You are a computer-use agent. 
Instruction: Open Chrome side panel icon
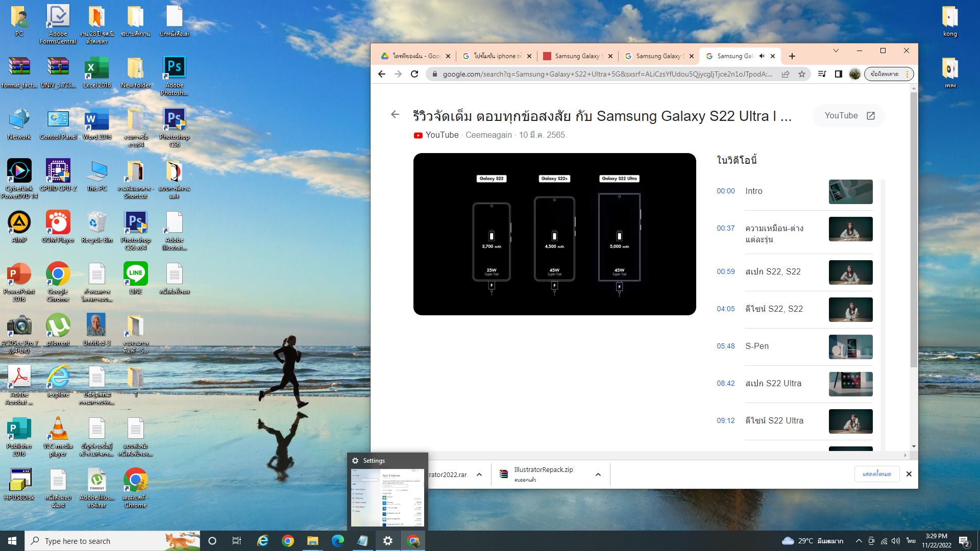(x=838, y=74)
